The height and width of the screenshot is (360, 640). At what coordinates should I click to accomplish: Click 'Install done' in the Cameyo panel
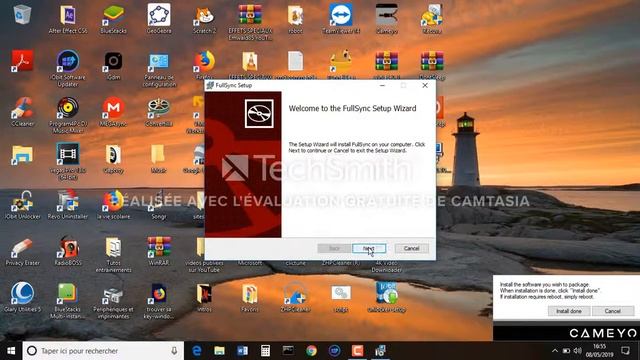(569, 311)
